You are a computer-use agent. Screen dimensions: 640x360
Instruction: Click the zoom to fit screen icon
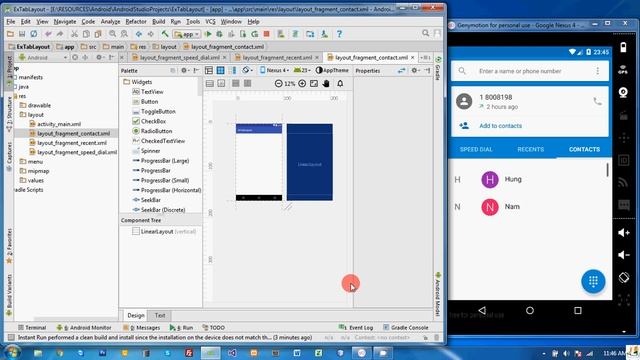click(314, 83)
